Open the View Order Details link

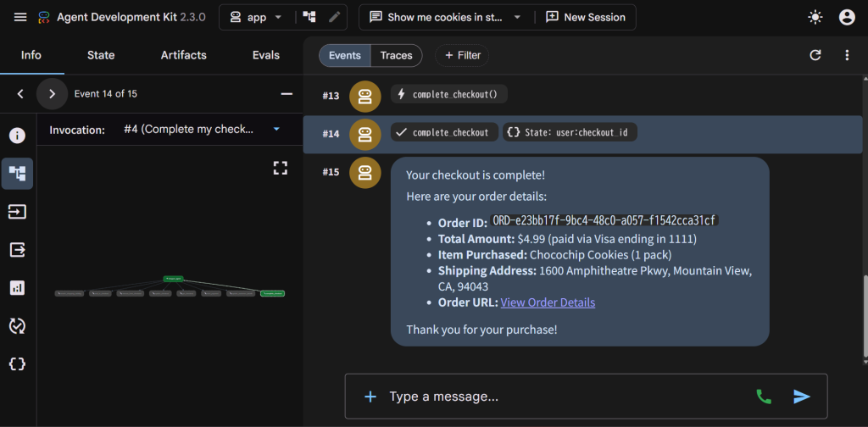point(548,302)
